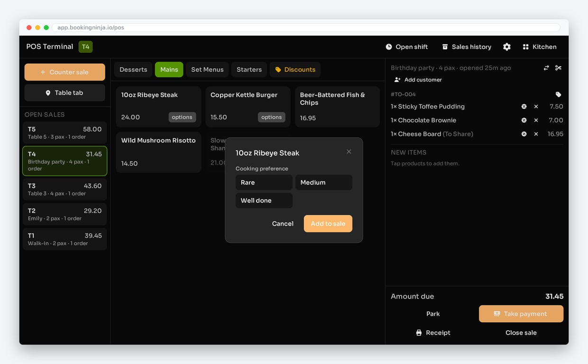The width and height of the screenshot is (588, 364).
Task: Add Beer-Battered Fish & Chips product
Action: 337,107
